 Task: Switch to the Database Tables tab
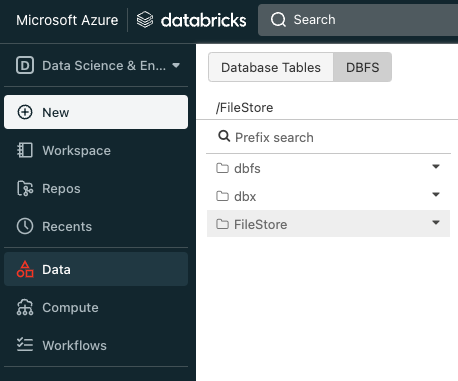click(x=271, y=67)
